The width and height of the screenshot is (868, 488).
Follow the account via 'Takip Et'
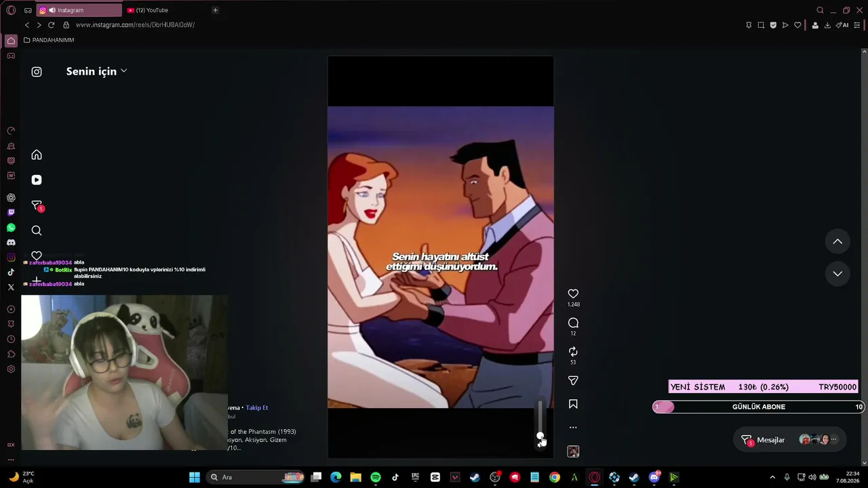pyautogui.click(x=257, y=407)
